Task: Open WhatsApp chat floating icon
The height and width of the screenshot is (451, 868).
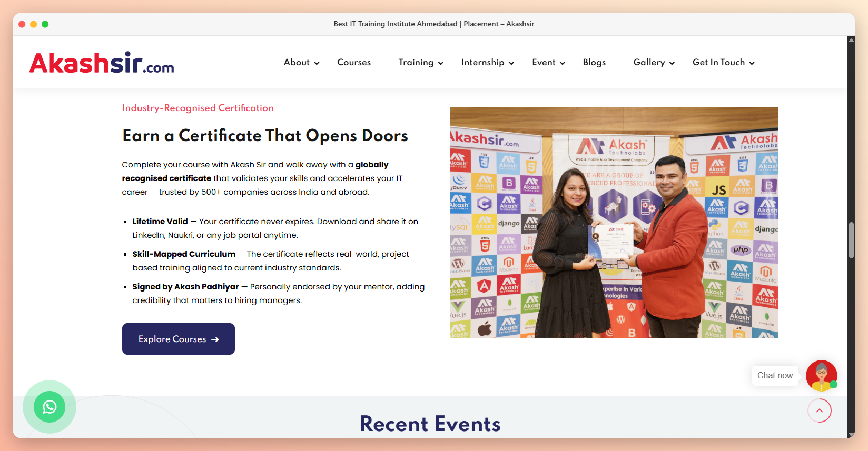Action: 50,407
